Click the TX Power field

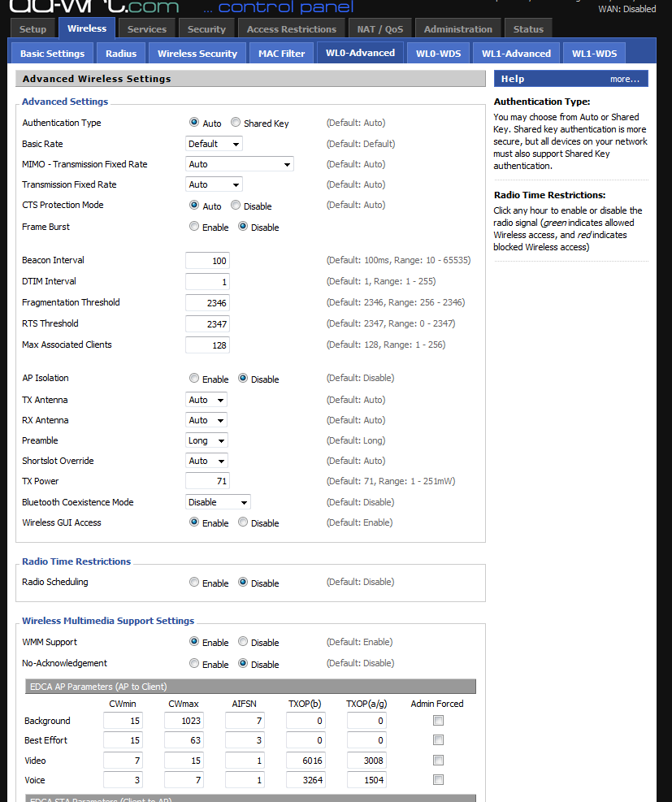point(208,481)
